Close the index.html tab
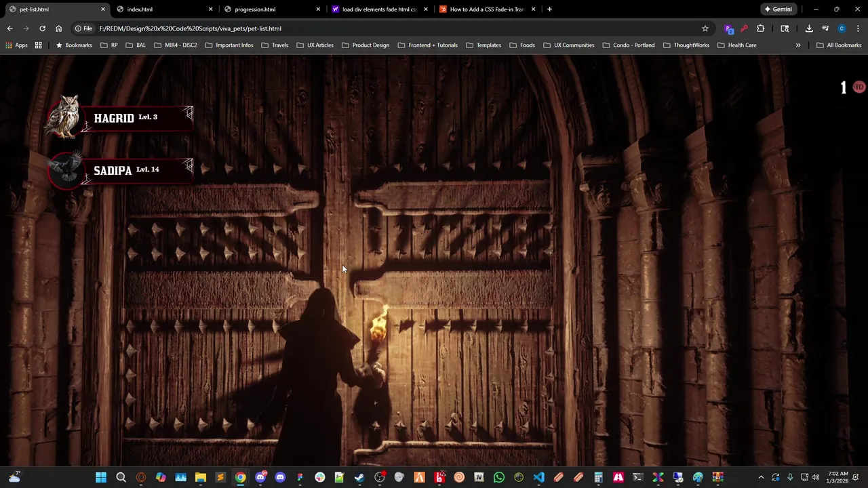The image size is (868, 488). 210,9
